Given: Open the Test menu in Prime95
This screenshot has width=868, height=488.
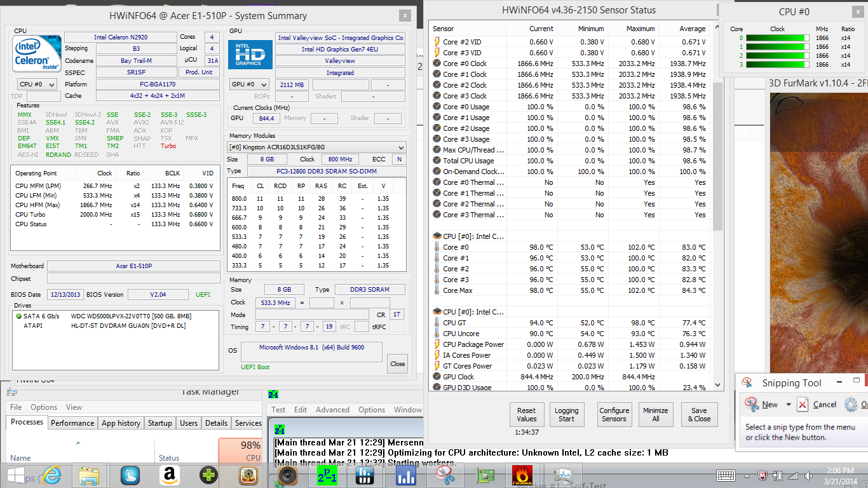Looking at the screenshot, I should click(278, 410).
